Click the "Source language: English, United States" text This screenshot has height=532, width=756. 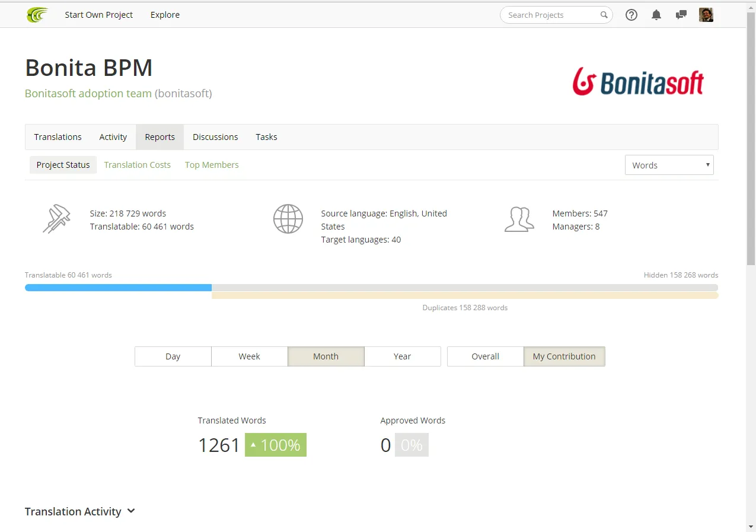pyautogui.click(x=384, y=220)
